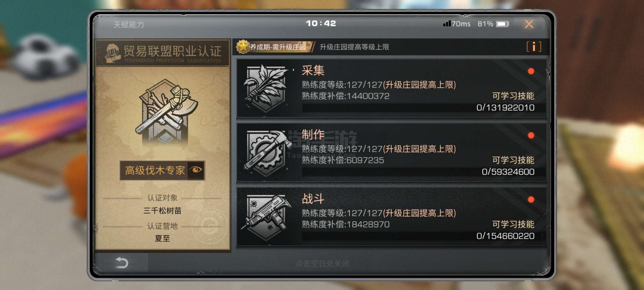
Task: Click the back arrow at bottom left
Action: (x=122, y=263)
